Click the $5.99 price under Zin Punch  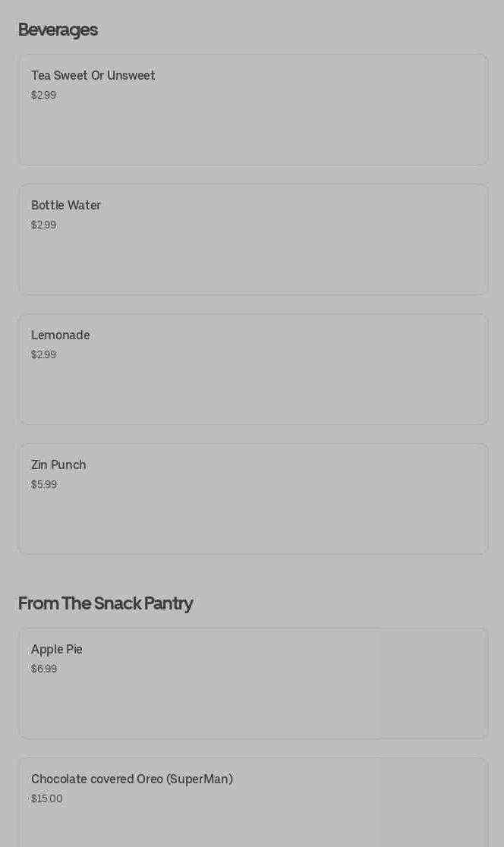click(x=44, y=485)
